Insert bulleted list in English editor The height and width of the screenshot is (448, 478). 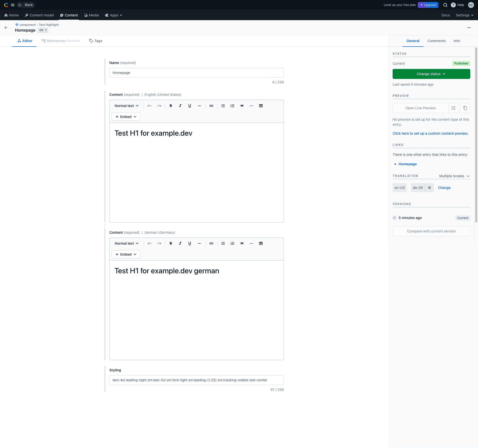[223, 106]
